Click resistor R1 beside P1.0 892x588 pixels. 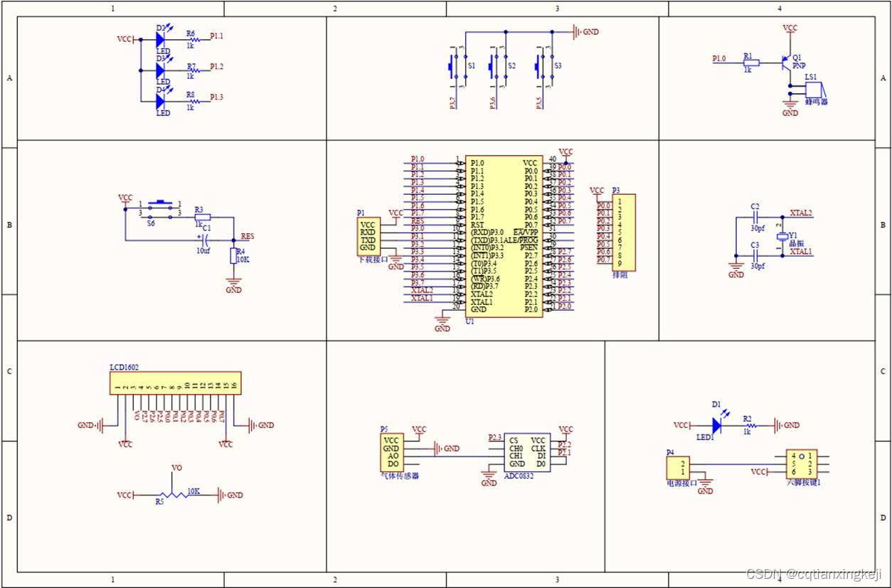(x=751, y=63)
